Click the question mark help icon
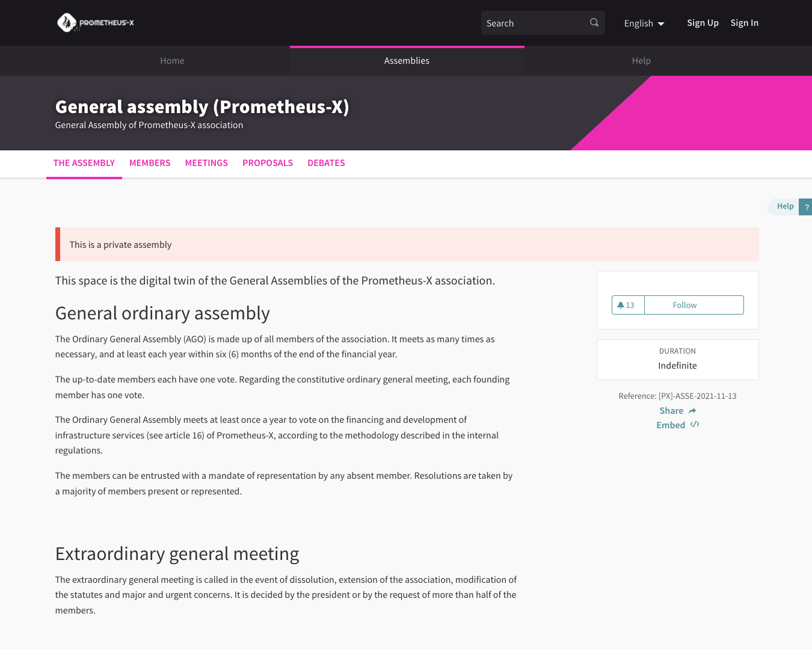 pyautogui.click(x=806, y=206)
